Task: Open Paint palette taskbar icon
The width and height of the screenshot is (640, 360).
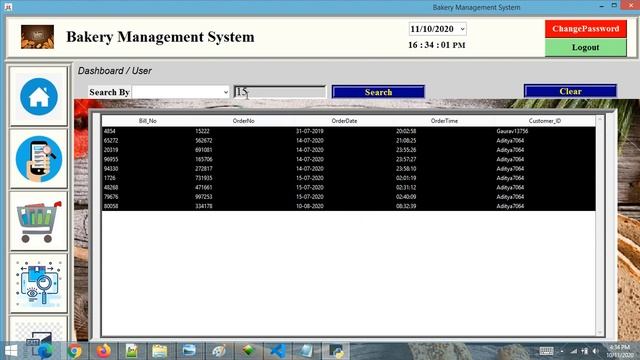Action: pyautogui.click(x=219, y=351)
